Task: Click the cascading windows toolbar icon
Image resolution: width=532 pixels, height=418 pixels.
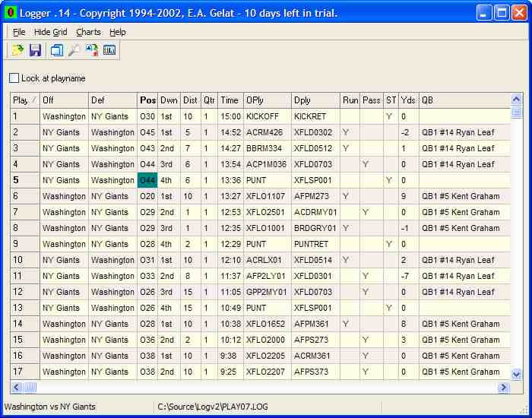Action: 57,50
